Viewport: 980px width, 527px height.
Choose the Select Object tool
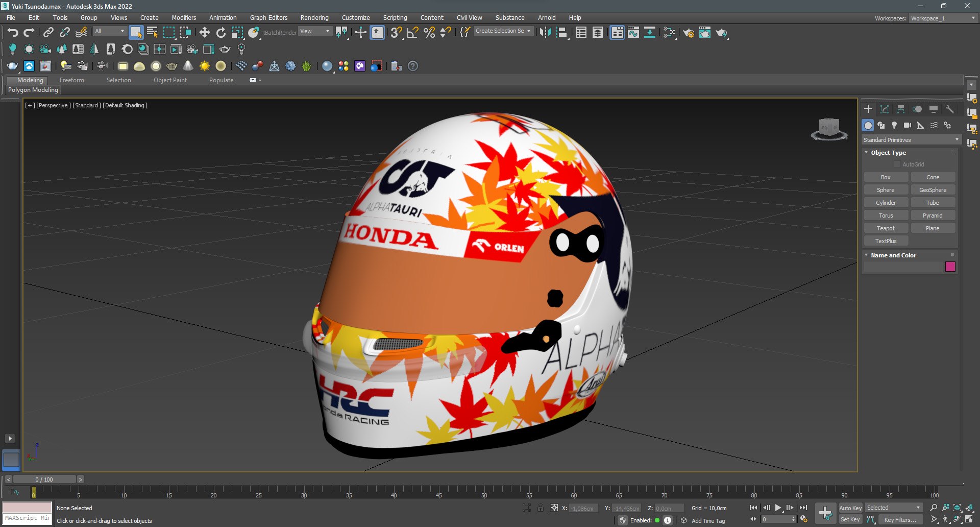coord(136,33)
